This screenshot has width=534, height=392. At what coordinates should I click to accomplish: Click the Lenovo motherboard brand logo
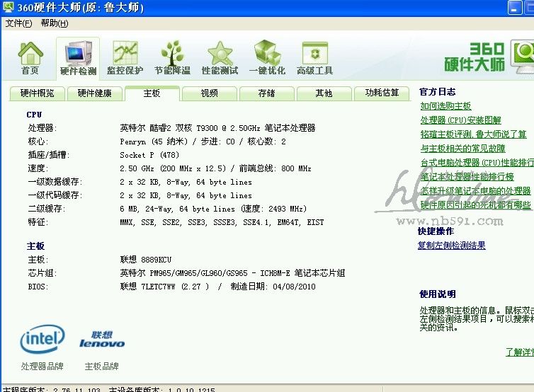click(x=102, y=339)
